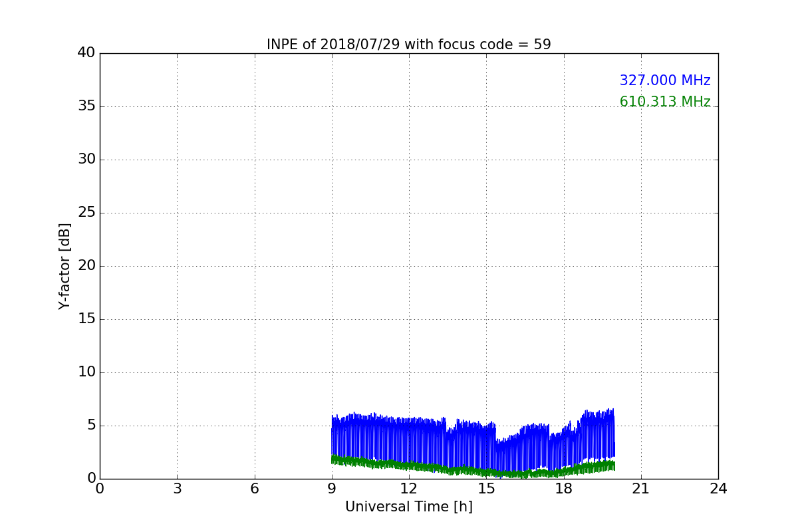Click the x-axis tick label '15'
Screen dimensions: 798x532
click(x=486, y=489)
